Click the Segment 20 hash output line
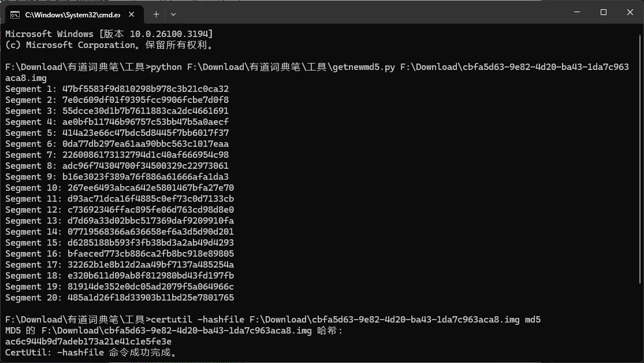 120,298
